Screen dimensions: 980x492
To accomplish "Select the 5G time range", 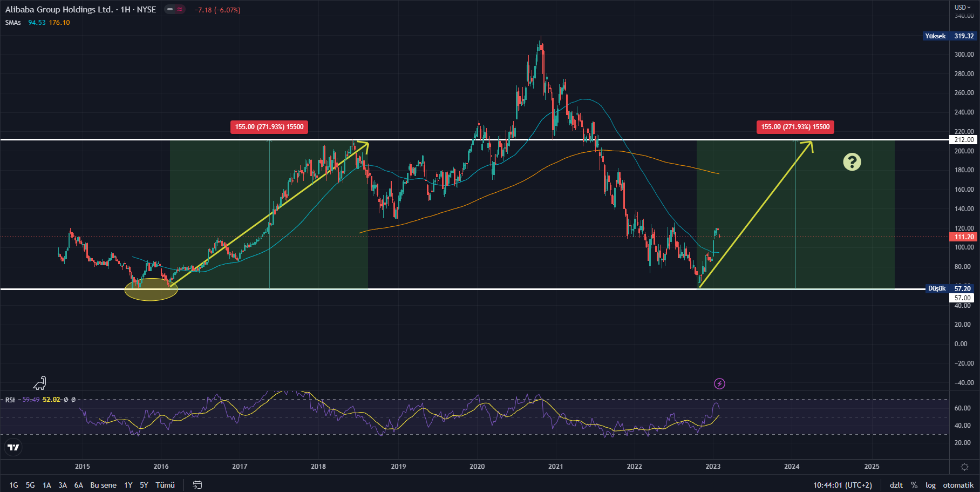I will click(x=30, y=485).
